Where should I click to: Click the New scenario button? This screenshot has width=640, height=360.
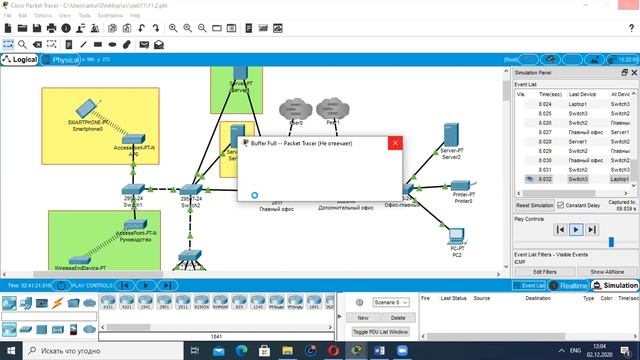click(363, 318)
